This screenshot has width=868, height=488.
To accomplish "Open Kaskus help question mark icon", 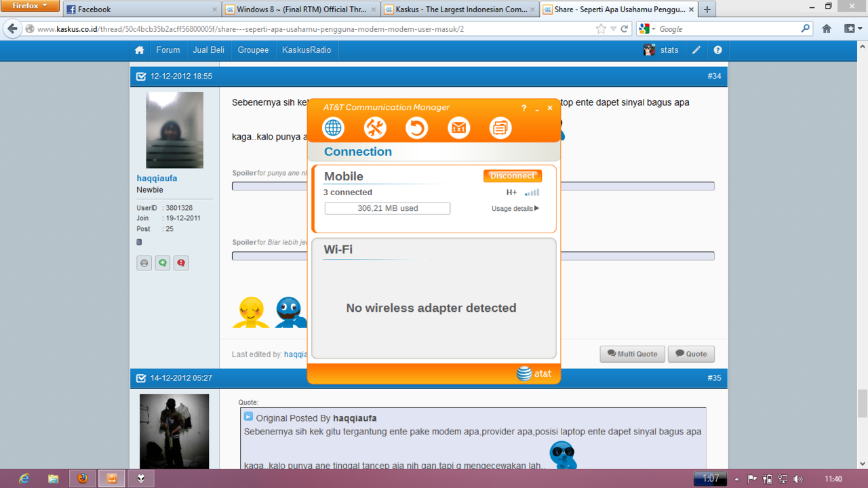I will pyautogui.click(x=717, y=49).
